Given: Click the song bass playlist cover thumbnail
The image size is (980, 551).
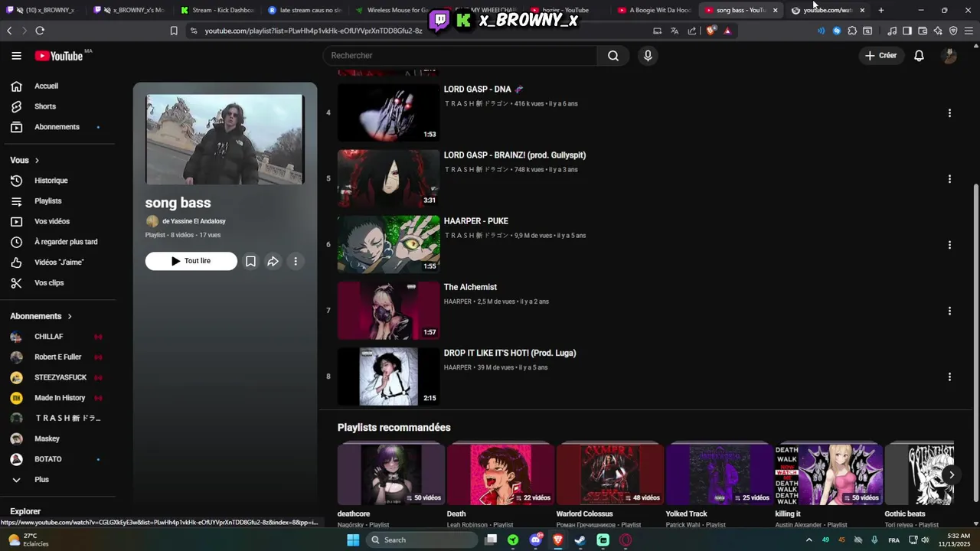Looking at the screenshot, I should coord(225,139).
